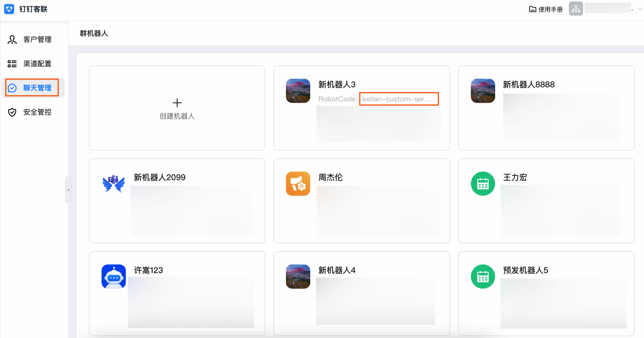Click the 新机器人4 robot name
This screenshot has width=644, height=338.
point(337,270)
